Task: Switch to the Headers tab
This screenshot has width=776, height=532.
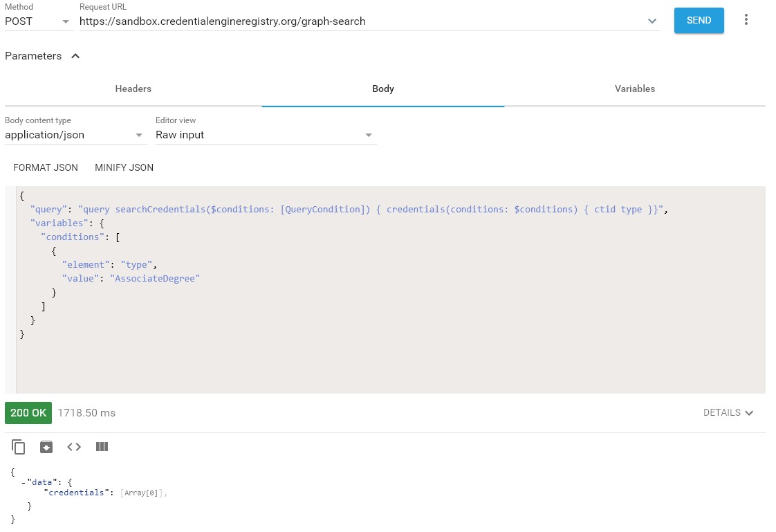Action: [133, 89]
